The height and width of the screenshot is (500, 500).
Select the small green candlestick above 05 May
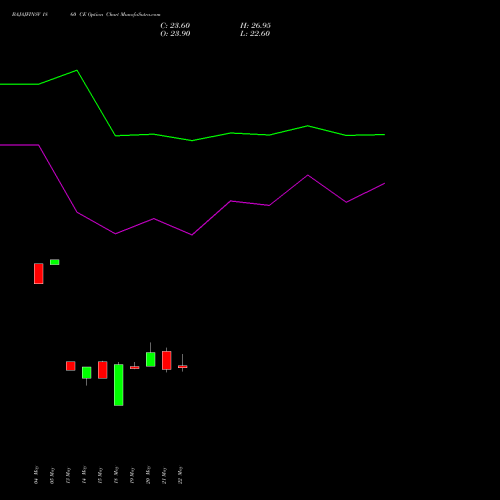[55, 262]
